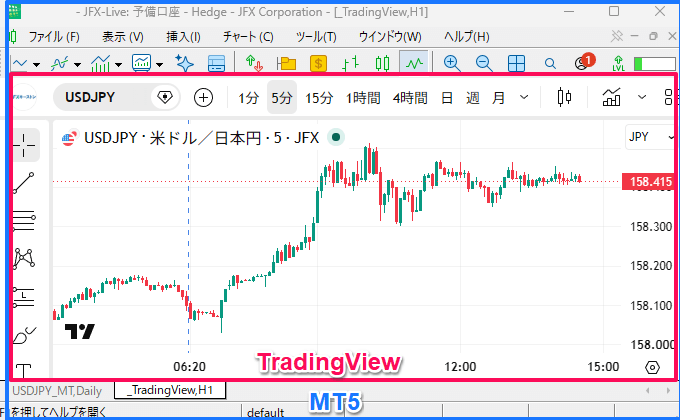Click the zoom out magnifier icon
This screenshot has width=680, height=420.
[484, 63]
